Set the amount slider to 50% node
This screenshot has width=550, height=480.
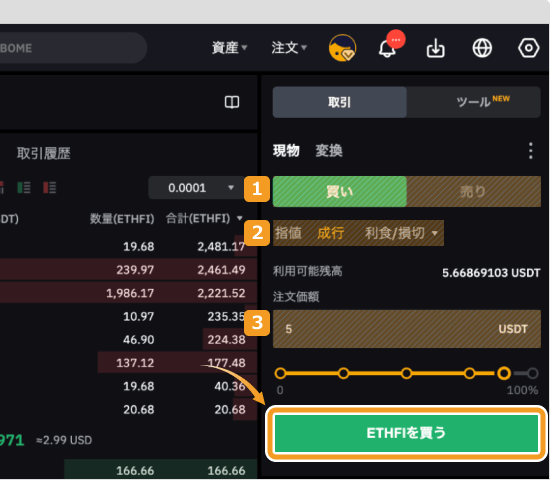[407, 373]
